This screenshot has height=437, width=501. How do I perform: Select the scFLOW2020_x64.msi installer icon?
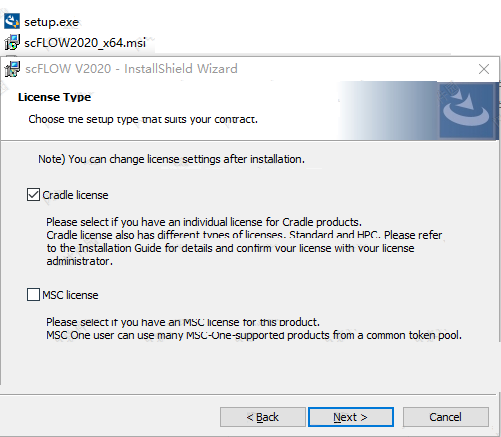(x=12, y=42)
